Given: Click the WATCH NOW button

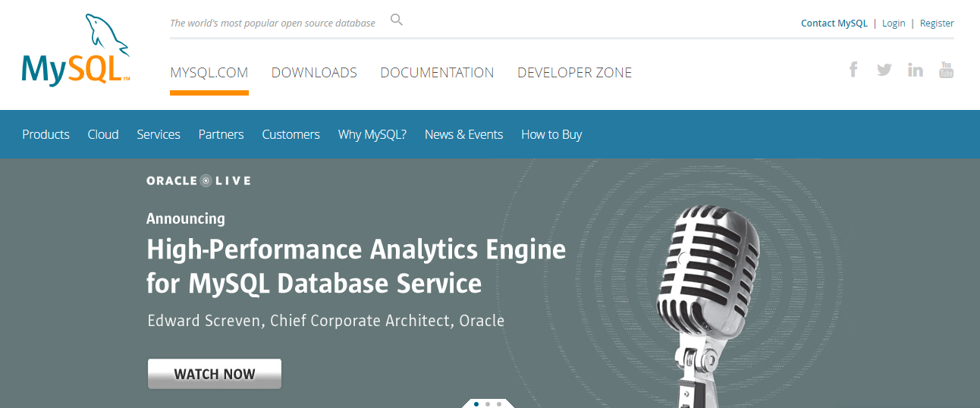Looking at the screenshot, I should pos(215,374).
